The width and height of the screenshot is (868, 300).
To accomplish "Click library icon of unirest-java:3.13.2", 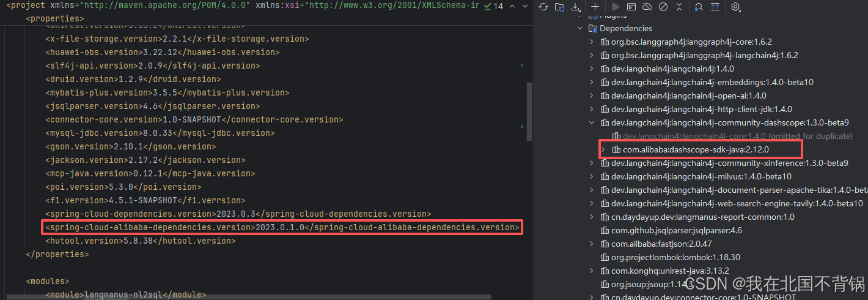I will pyautogui.click(x=605, y=271).
